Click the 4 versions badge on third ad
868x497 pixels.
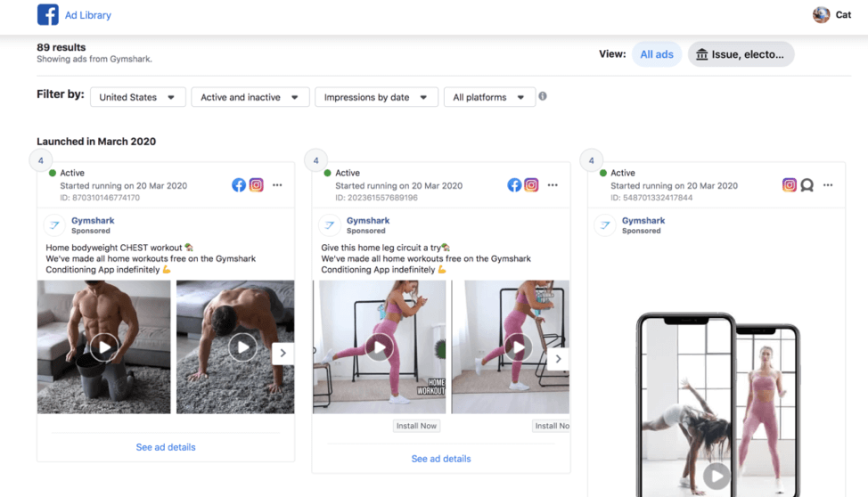point(591,160)
